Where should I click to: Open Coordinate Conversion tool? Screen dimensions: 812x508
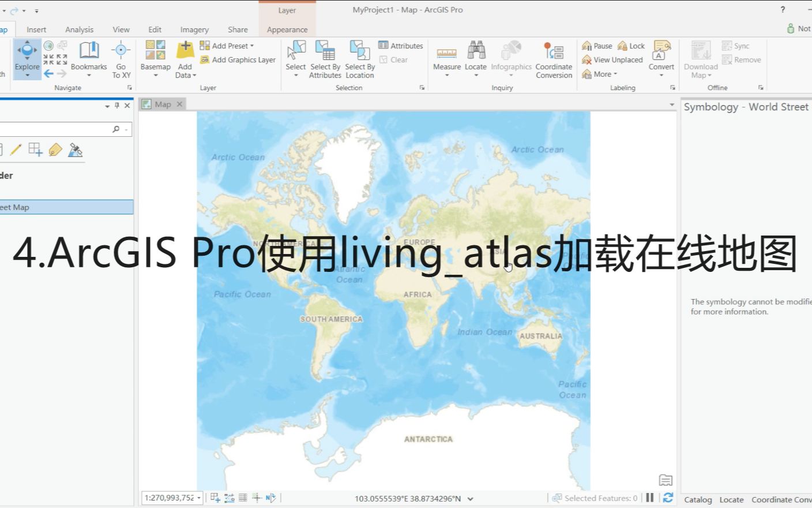(x=554, y=59)
